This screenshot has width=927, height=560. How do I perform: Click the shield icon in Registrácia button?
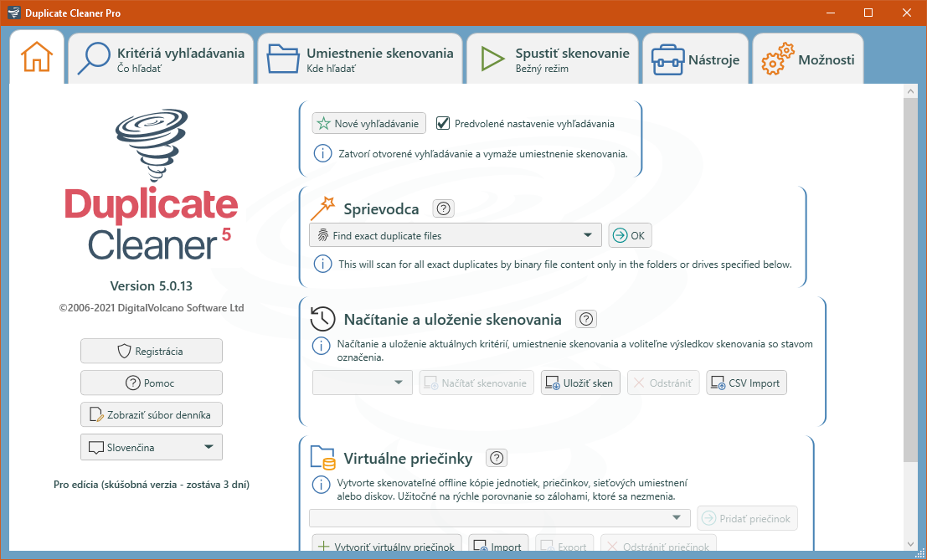(x=124, y=351)
